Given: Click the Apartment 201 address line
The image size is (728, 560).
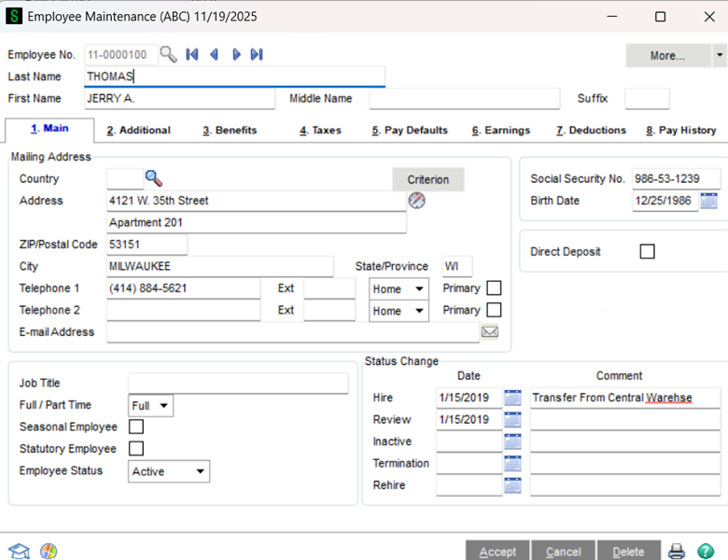Looking at the screenshot, I should pyautogui.click(x=257, y=222).
